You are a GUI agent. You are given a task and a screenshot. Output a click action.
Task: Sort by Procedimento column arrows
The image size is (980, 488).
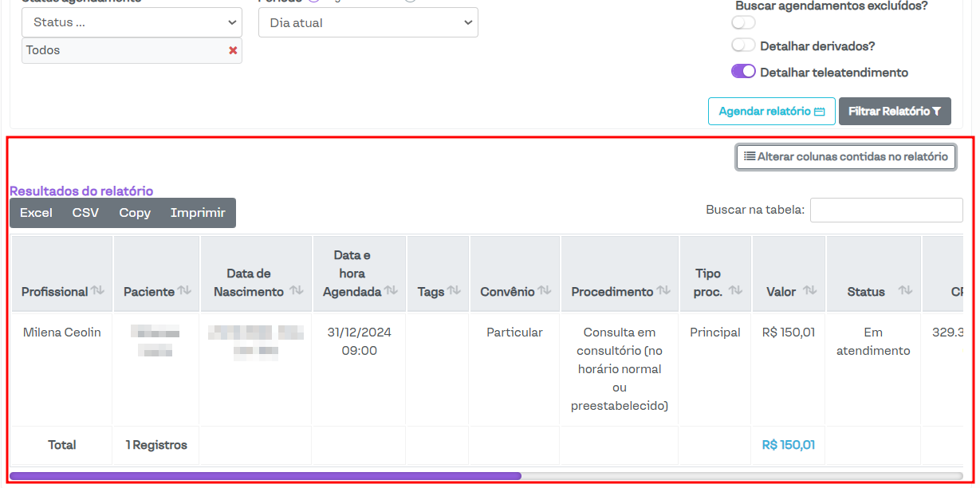663,291
